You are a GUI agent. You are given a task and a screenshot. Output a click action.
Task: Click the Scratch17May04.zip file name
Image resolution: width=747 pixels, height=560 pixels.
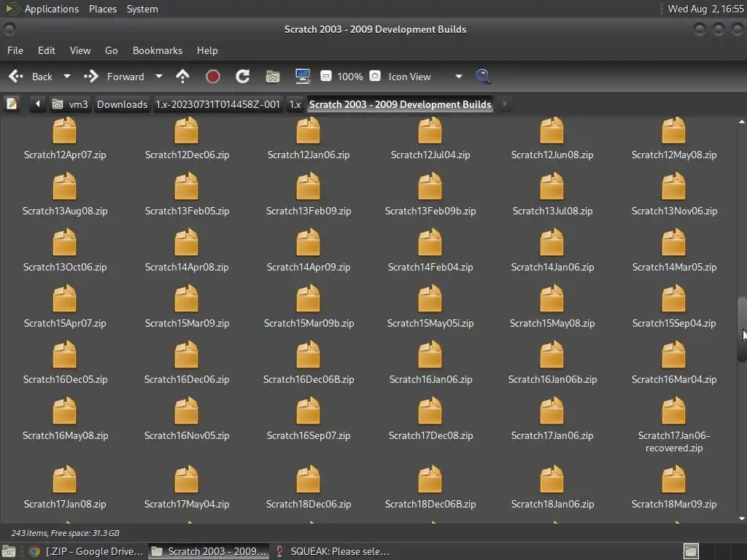(187, 504)
